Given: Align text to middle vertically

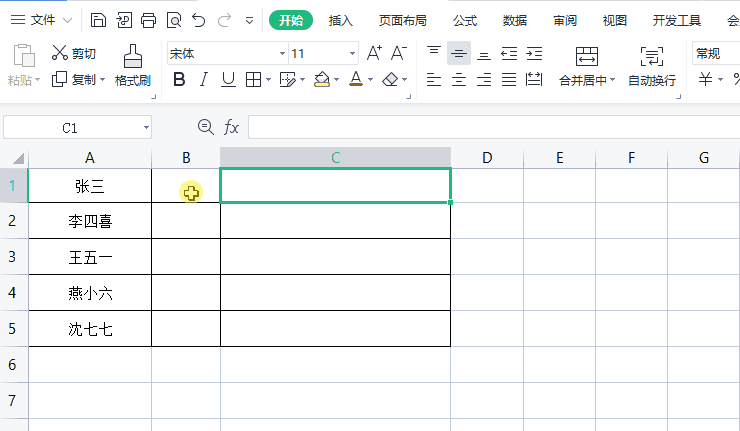Looking at the screenshot, I should [459, 53].
